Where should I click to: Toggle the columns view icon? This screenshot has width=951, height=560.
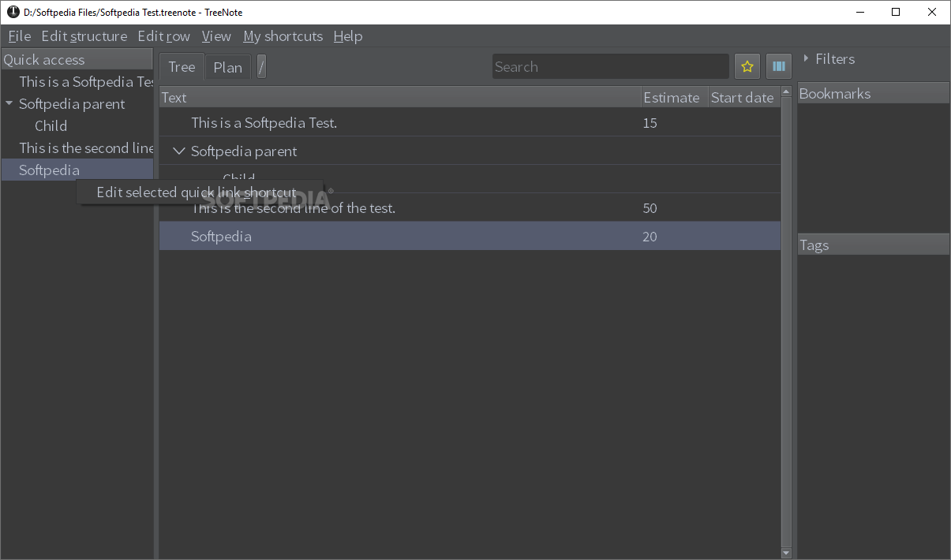coord(779,67)
